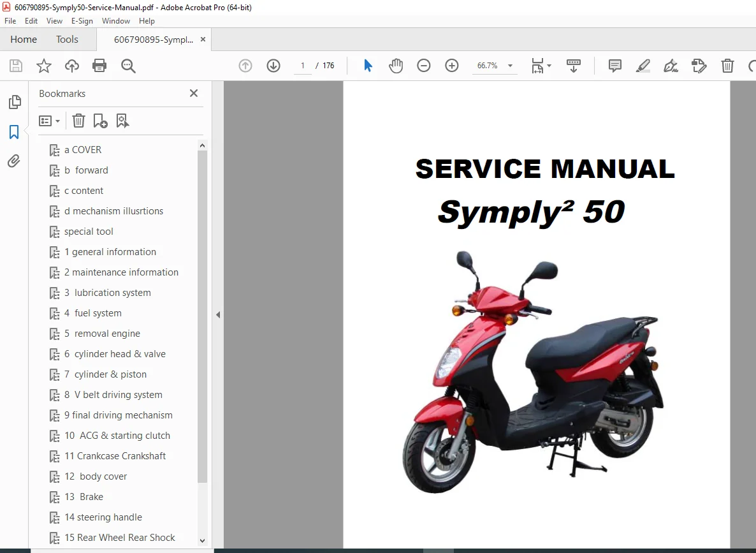756x553 pixels.
Task: Open '6 cylinder head & valve' bookmark
Action: 115,354
